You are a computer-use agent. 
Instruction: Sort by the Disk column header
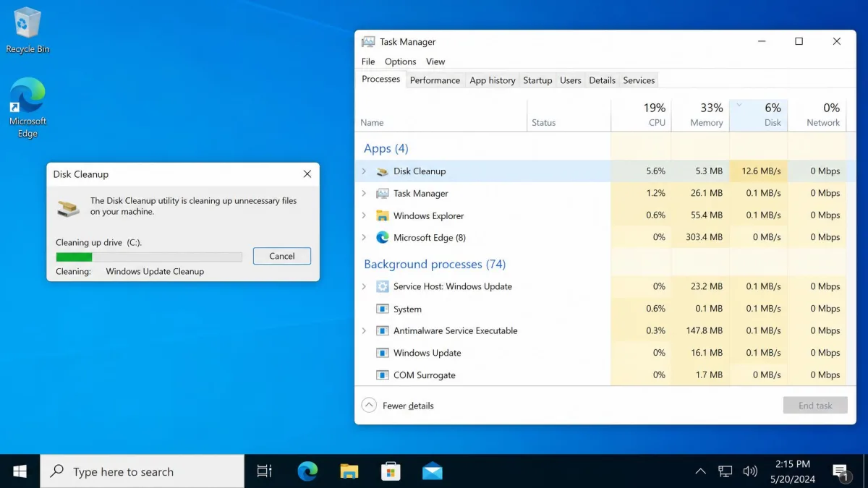tap(759, 115)
